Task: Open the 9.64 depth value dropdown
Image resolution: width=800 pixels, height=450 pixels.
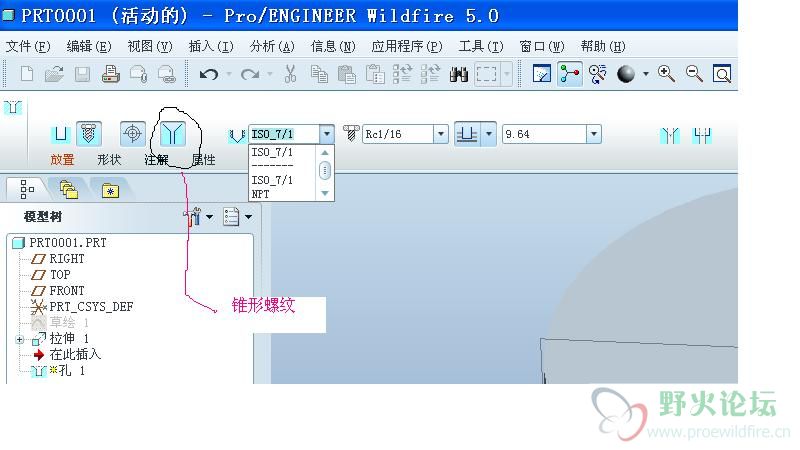Action: pyautogui.click(x=594, y=134)
